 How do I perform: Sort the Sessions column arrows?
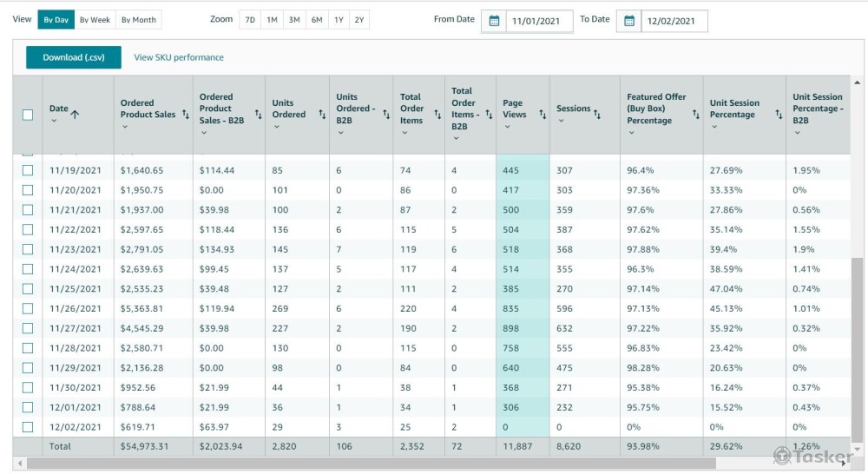(x=597, y=112)
